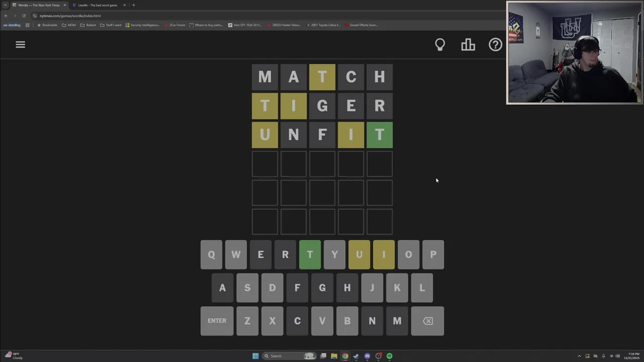Close the Lewdle browser tab
This screenshot has width=644, height=362.
124,5
